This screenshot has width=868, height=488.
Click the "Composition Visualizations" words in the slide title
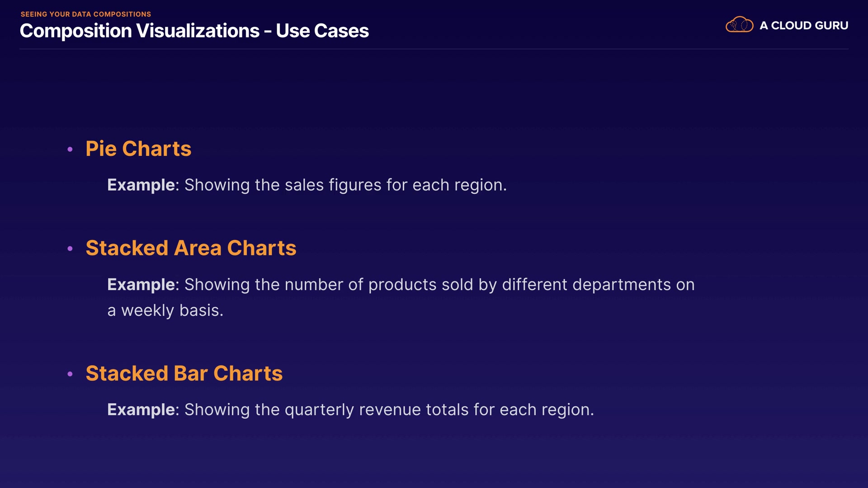point(139,31)
